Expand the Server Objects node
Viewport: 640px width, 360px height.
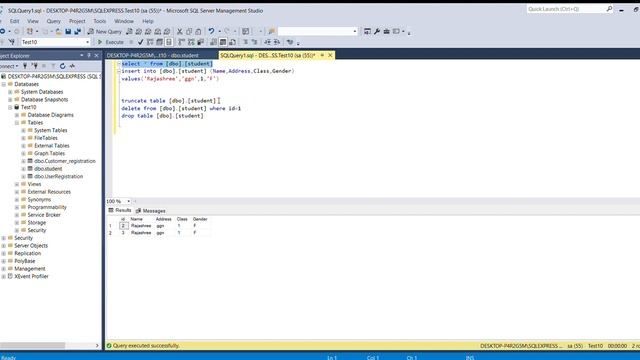(x=4, y=246)
